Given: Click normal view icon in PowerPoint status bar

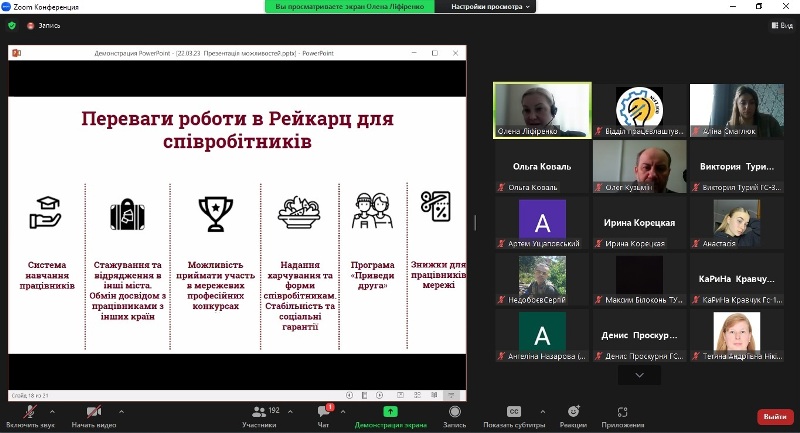Looking at the screenshot, I should click(401, 395).
